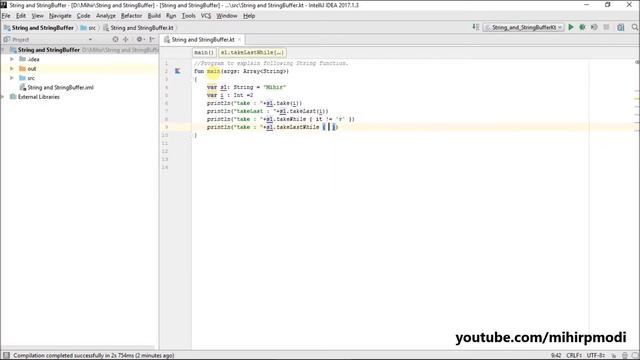Hide the Project tool window

[152, 39]
